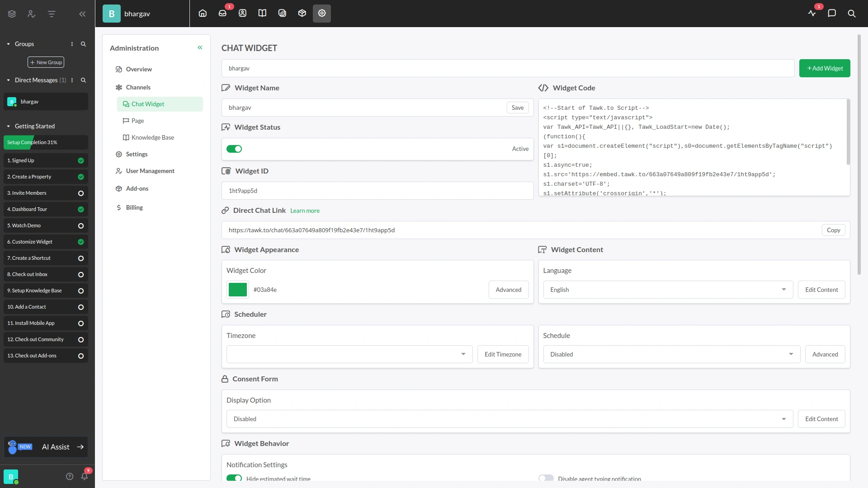Viewport: 868px width, 488px height.
Task: Open the Reporting section in the top bar
Action: pyautogui.click(x=282, y=13)
